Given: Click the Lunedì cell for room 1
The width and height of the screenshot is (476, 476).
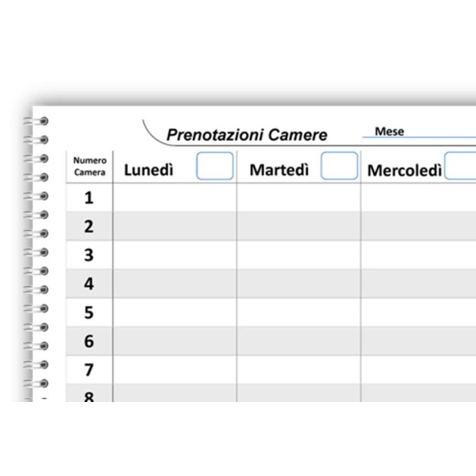Looking at the screenshot, I should 175,198.
